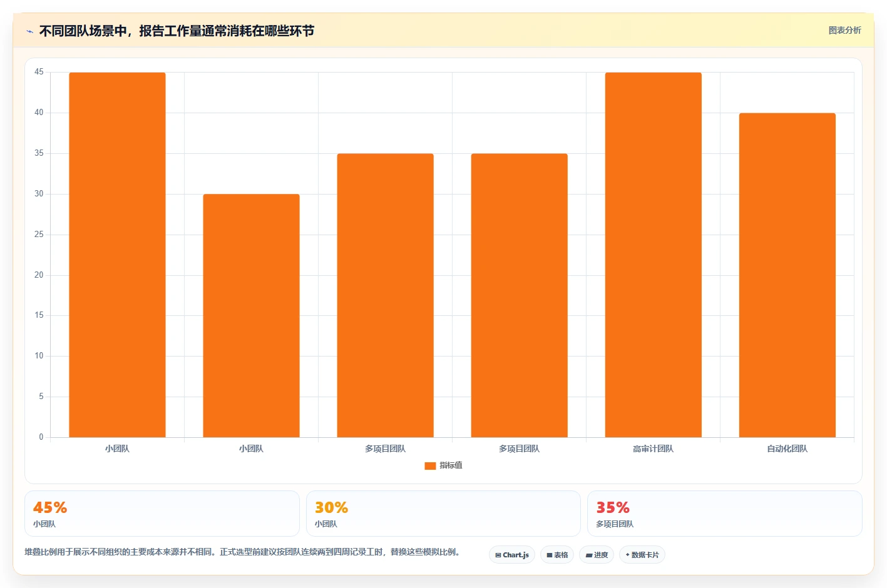887x588 pixels.
Task: Click the 多项目团队 bar beside the 高审计团队 bar
Action: click(x=519, y=295)
